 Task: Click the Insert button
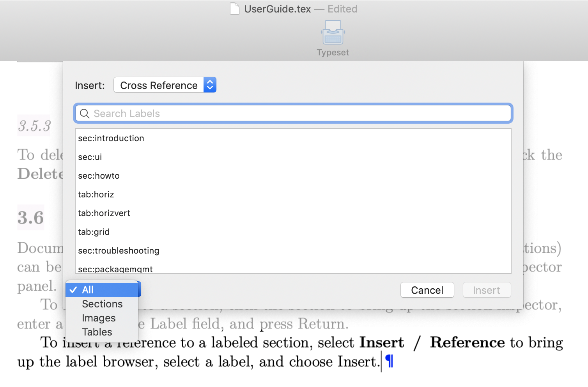pos(487,290)
